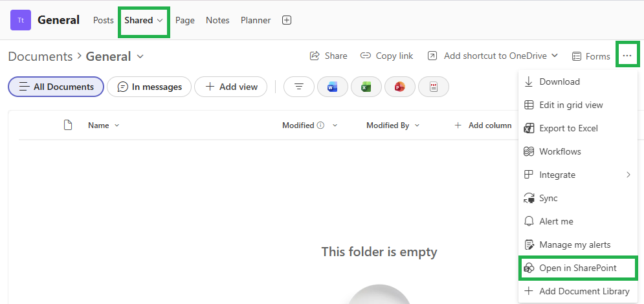Choose Alert me option
644x304 pixels.
(578, 222)
